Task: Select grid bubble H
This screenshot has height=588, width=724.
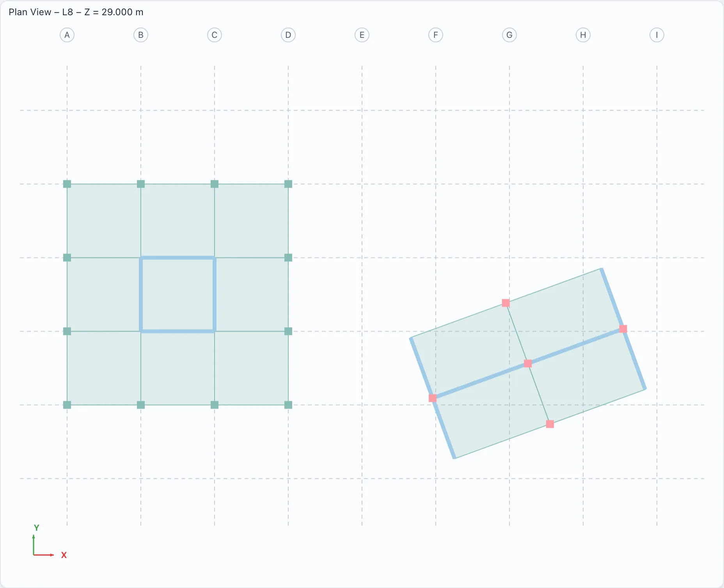Action: [583, 35]
